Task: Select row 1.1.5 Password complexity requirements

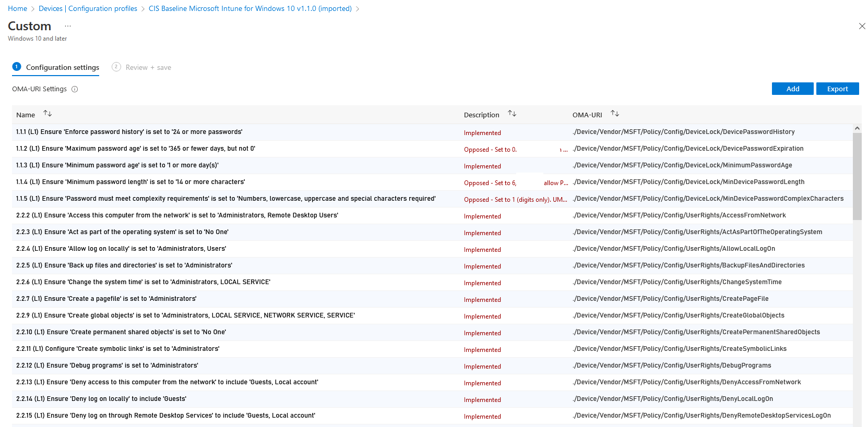Action: point(433,199)
